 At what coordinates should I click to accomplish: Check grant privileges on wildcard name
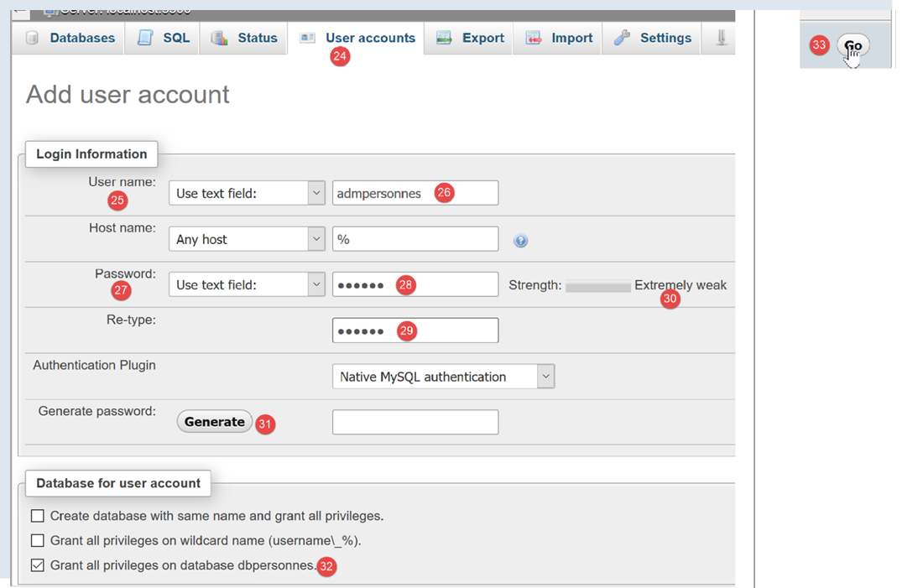tap(38, 540)
